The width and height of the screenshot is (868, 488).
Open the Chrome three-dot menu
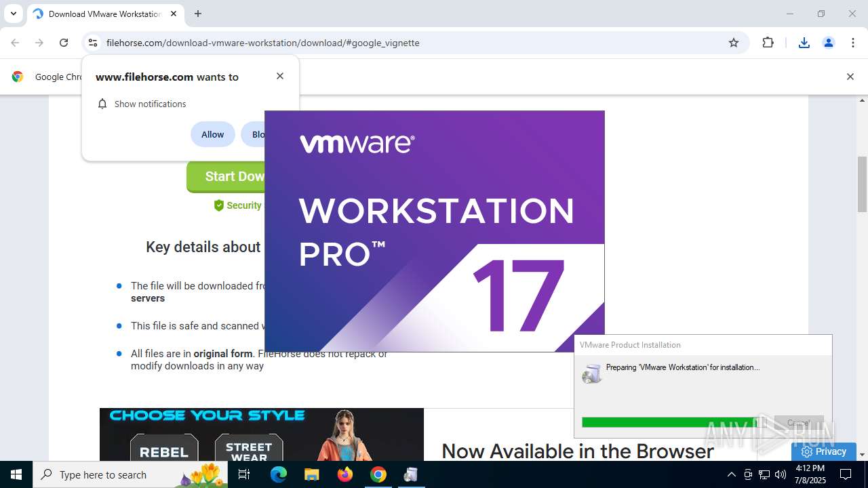pos(853,43)
